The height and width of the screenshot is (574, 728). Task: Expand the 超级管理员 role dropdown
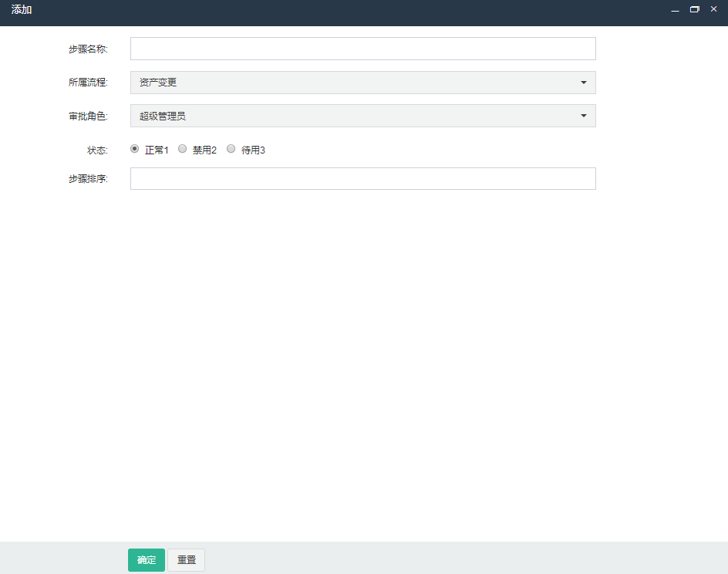[362, 116]
